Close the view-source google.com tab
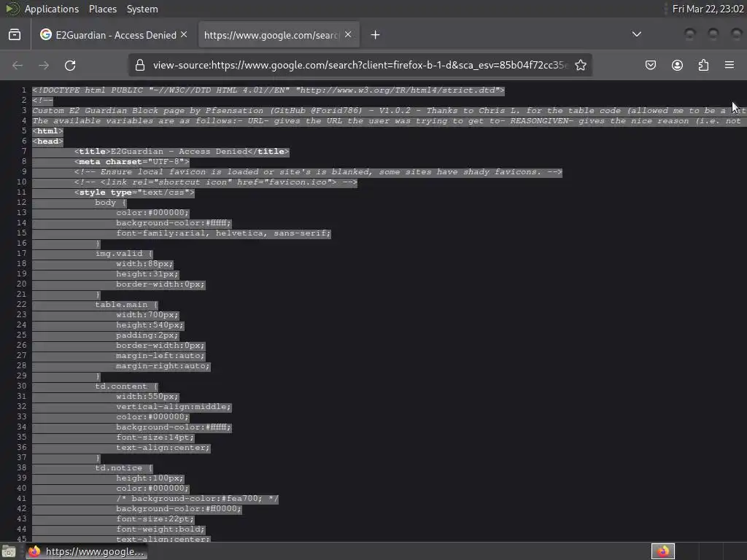The image size is (747, 560). pos(348,35)
